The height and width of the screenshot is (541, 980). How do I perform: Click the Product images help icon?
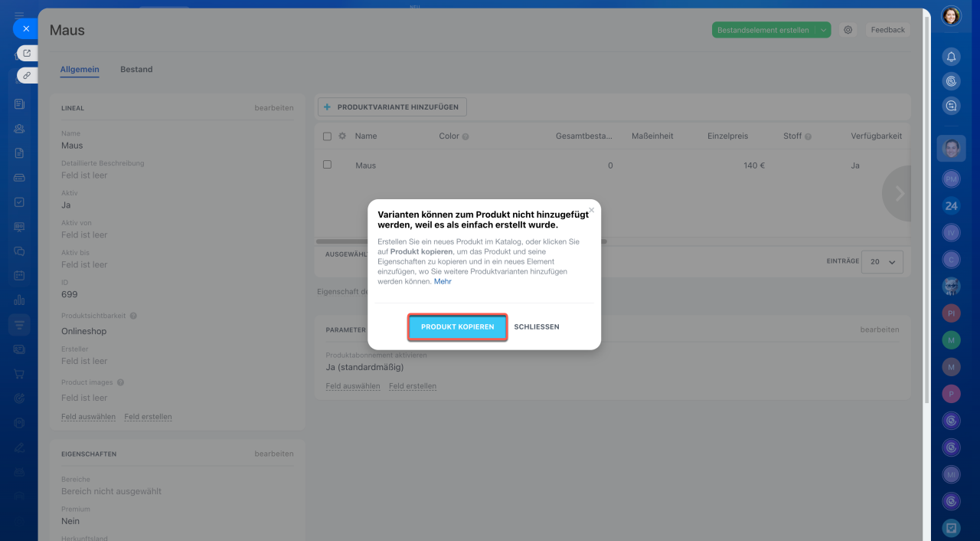pyautogui.click(x=120, y=382)
